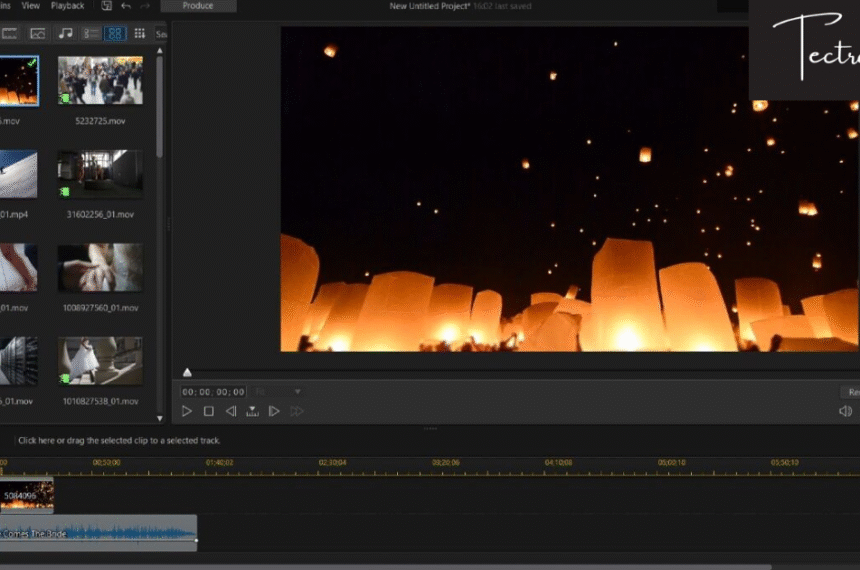The width and height of the screenshot is (860, 570).
Task: Select the Comes The Bride audio clip
Action: (98, 533)
